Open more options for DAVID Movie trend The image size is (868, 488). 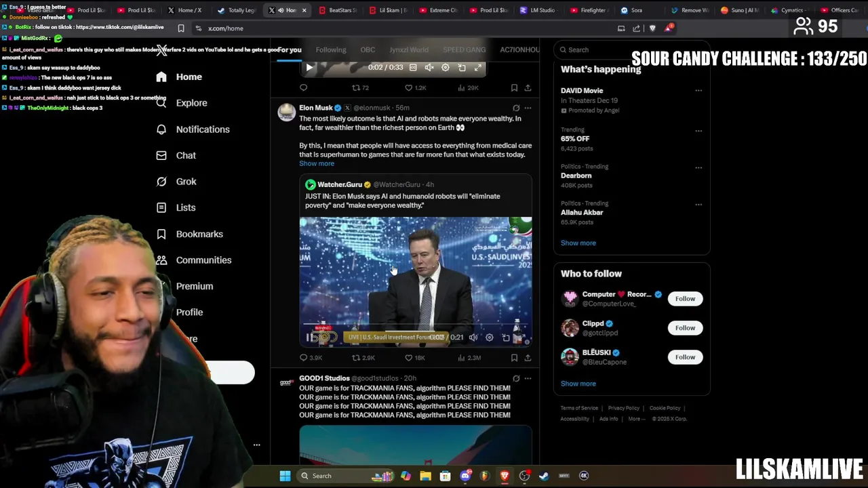pos(698,90)
